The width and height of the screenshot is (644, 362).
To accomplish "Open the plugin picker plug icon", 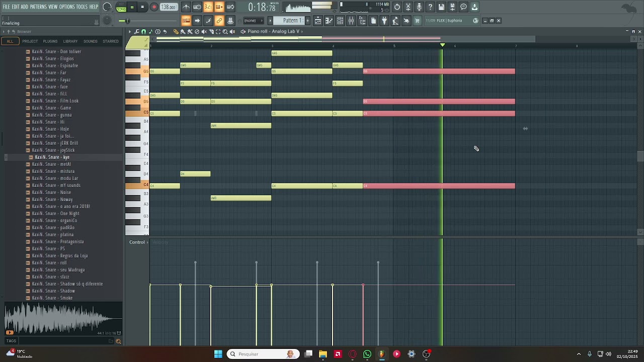I will coord(384,21).
